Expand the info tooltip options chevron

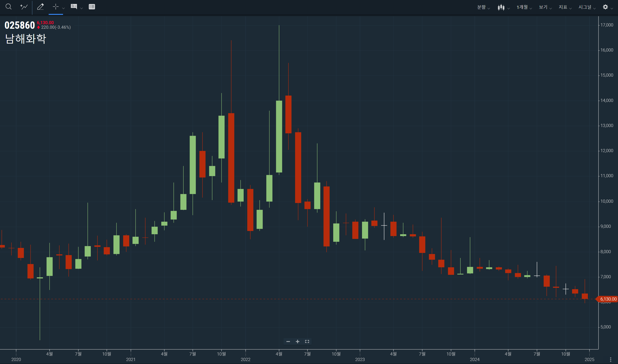pos(82,8)
